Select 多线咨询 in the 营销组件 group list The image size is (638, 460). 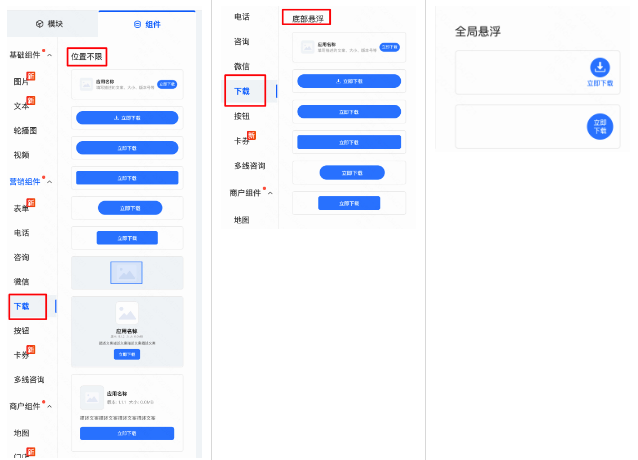click(x=29, y=379)
